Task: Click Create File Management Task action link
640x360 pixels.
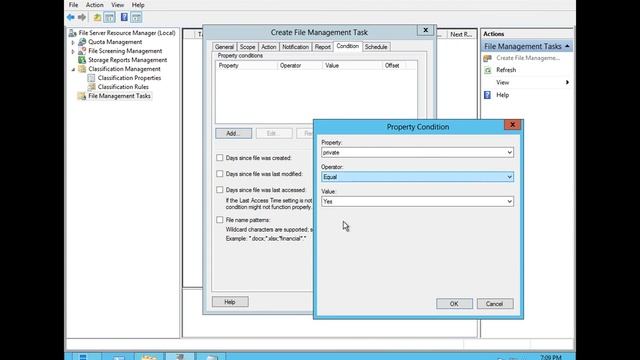Action: coord(528,58)
